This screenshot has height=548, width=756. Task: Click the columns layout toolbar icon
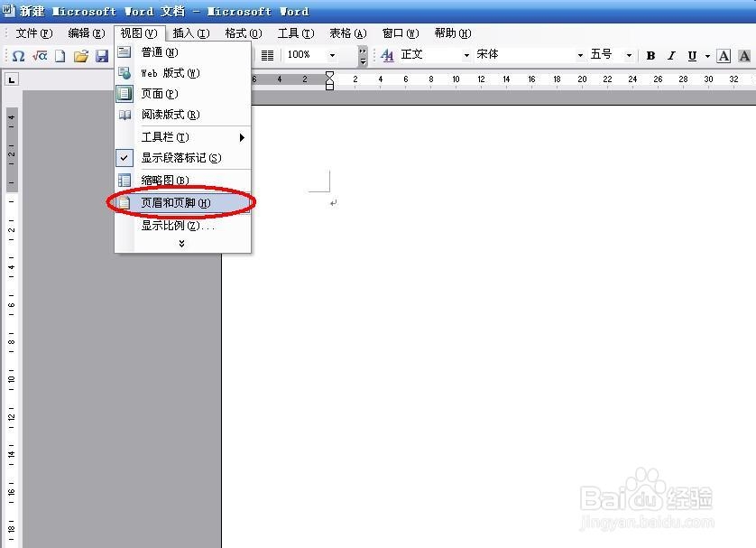tap(267, 55)
